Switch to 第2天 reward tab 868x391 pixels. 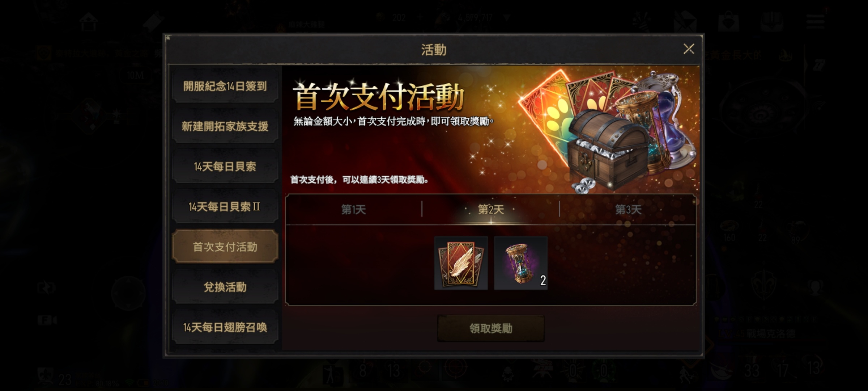[x=491, y=210]
